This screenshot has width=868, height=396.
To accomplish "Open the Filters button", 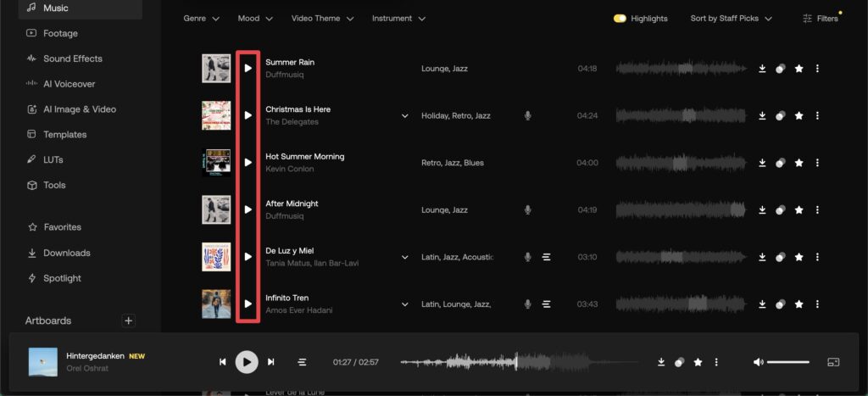I will click(x=821, y=19).
